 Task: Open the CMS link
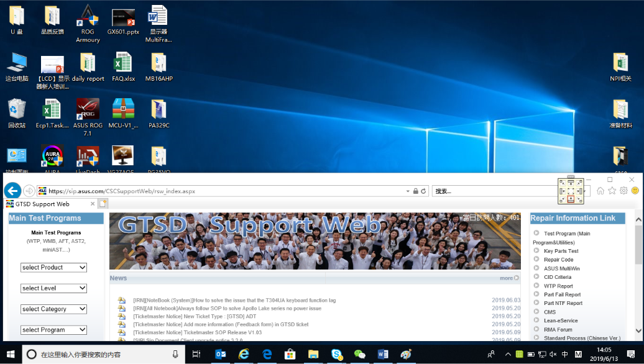tap(550, 312)
